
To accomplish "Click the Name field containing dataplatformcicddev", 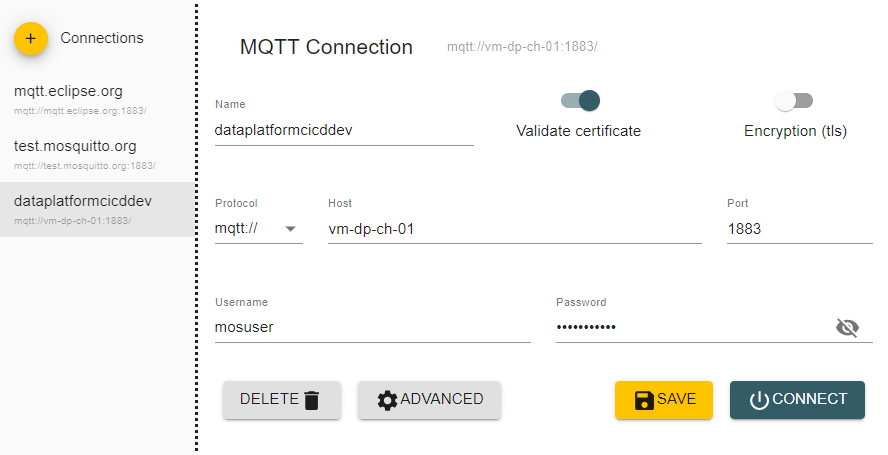I will (344, 130).
